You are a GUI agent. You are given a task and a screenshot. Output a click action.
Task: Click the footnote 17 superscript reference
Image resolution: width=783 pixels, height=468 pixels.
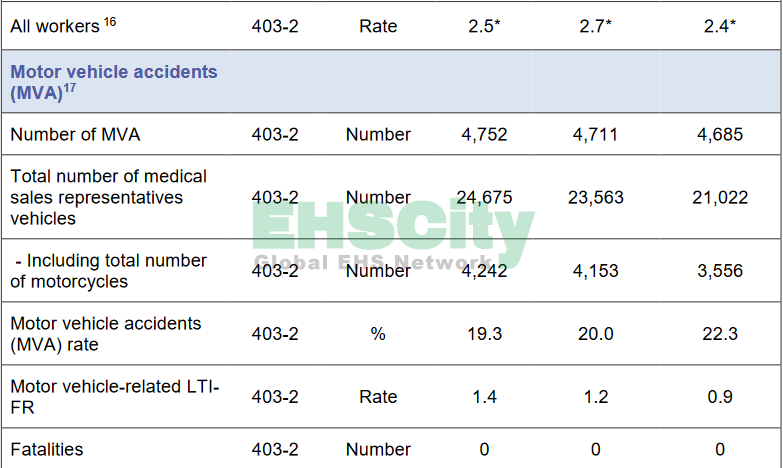pos(70,88)
